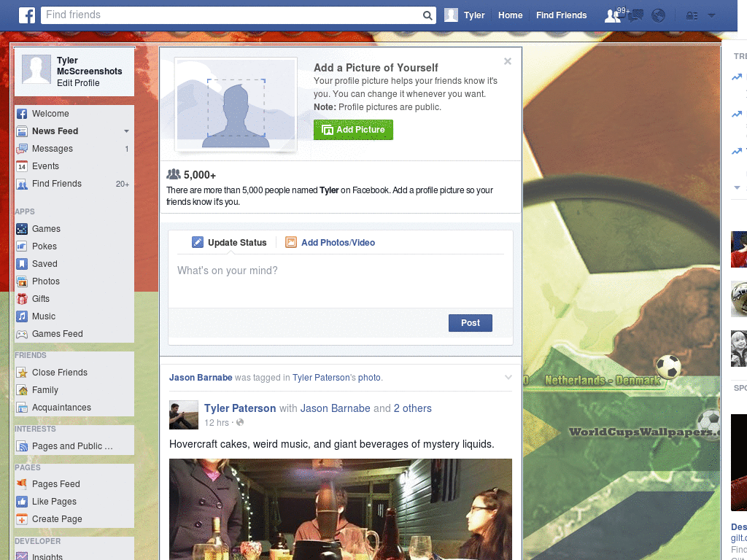Click Find Friends in the top bar
This screenshot has height=560, width=747.
tap(561, 15)
